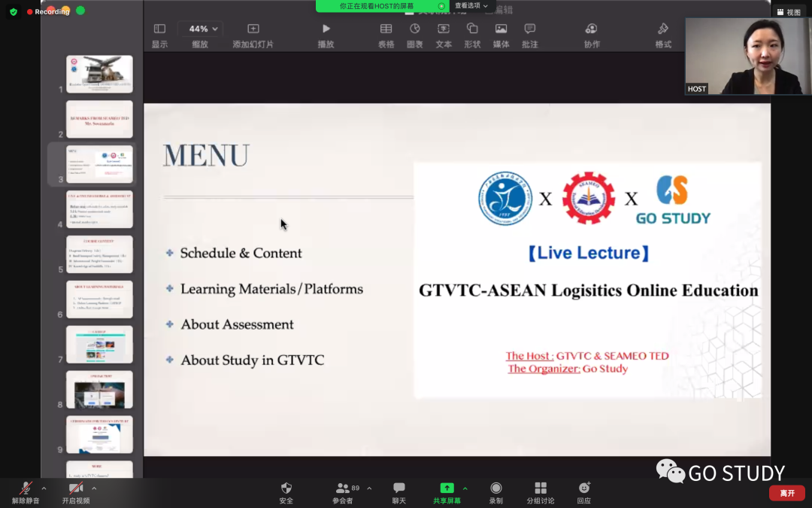The image size is (812, 508).
Task: Open the 格式 format panel
Action: click(663, 35)
